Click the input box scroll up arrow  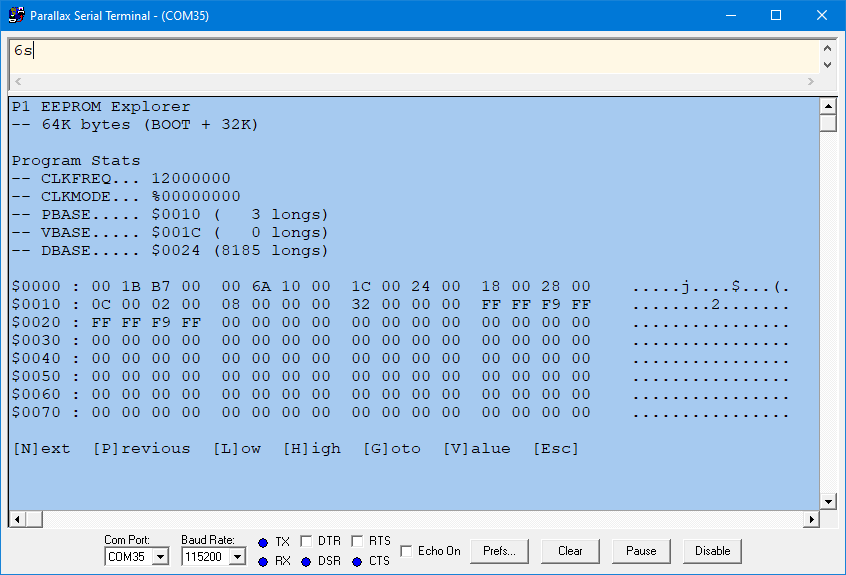(827, 48)
